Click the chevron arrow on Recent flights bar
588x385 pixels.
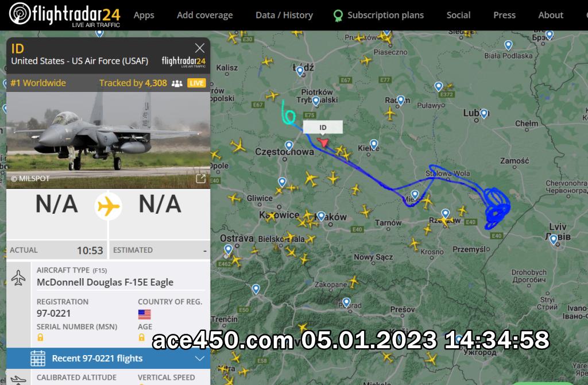point(199,359)
